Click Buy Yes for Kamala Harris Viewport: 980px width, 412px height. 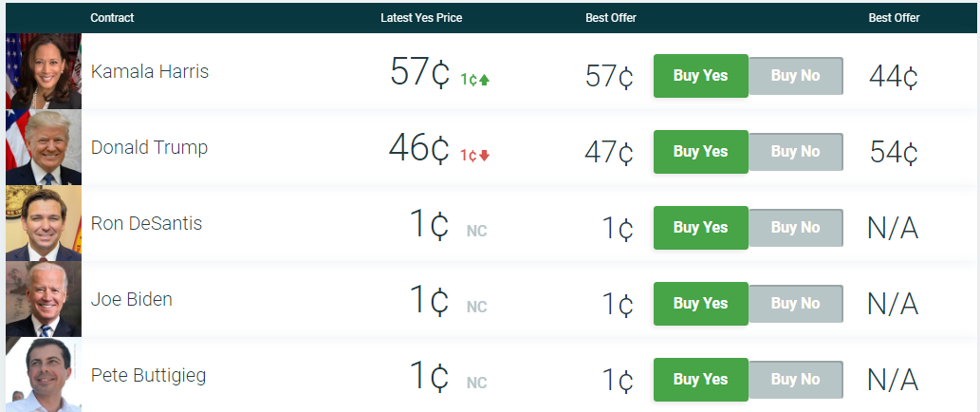pyautogui.click(x=701, y=76)
